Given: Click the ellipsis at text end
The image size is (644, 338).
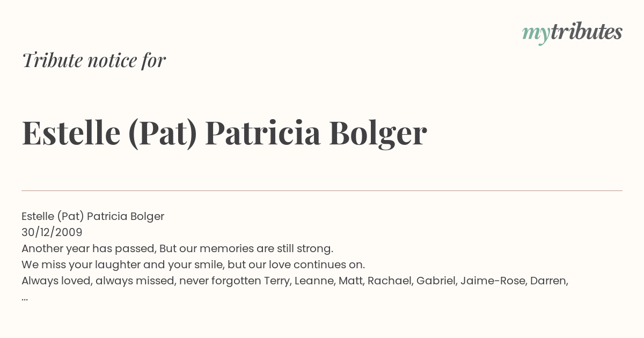Looking at the screenshot, I should point(25,298).
